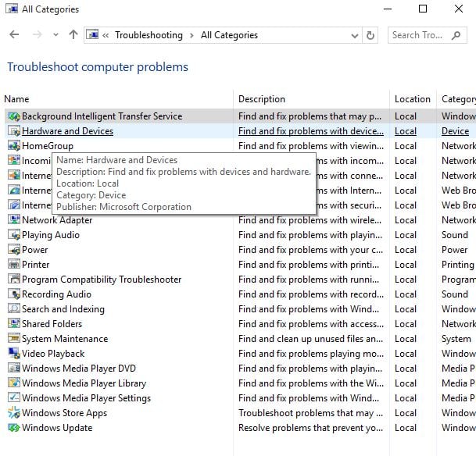
Task: Go back with the back arrow
Action: click(14, 35)
